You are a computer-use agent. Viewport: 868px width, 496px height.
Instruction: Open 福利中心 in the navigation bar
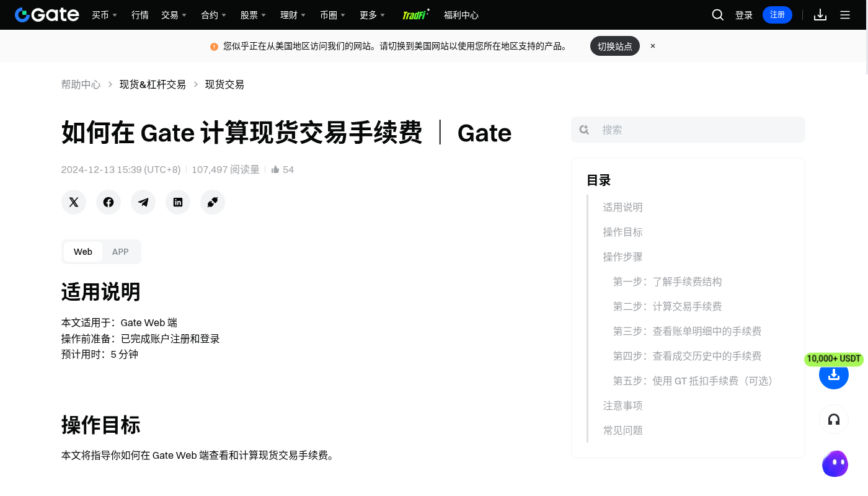[461, 15]
